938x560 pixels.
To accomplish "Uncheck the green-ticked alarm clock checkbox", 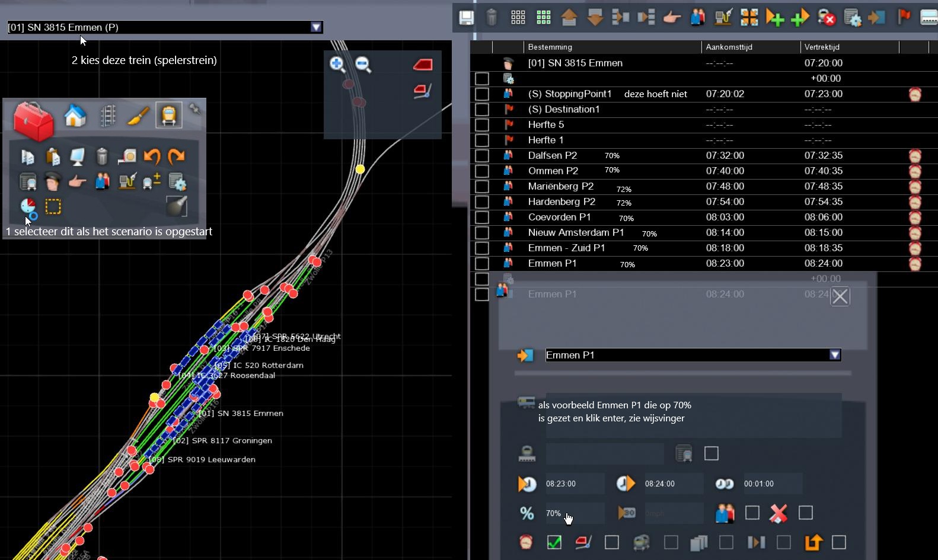I will 554,542.
